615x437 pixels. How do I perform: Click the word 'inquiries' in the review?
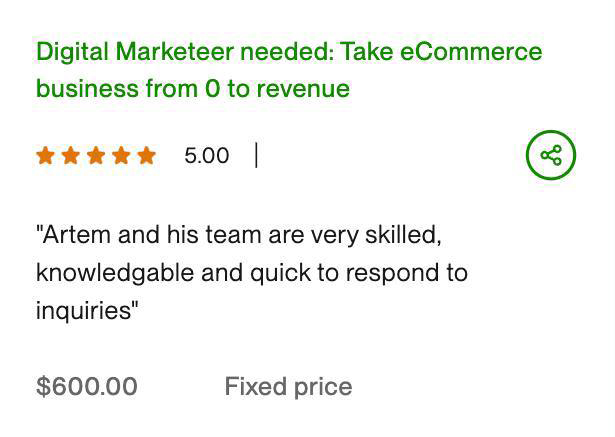(83, 310)
